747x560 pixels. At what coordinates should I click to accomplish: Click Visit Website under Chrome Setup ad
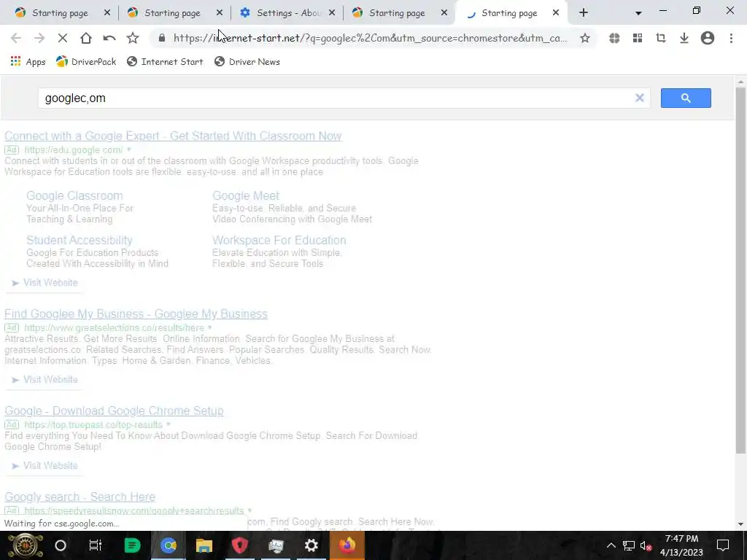[x=44, y=466]
